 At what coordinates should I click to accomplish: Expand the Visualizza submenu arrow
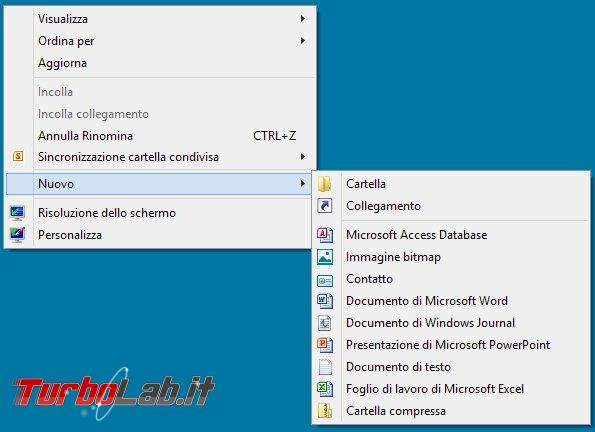[302, 18]
